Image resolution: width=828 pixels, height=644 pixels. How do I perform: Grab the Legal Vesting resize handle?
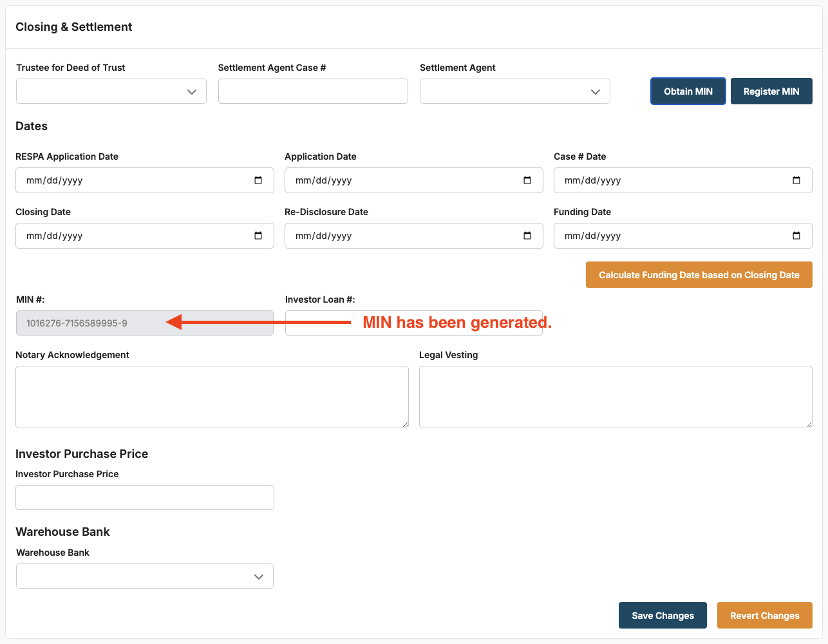[x=808, y=424]
